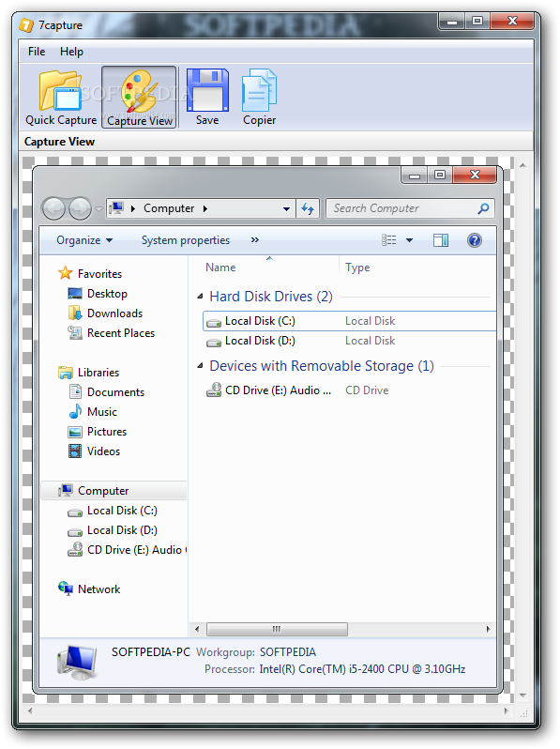
Task: Sort by the Type column header
Action: pyautogui.click(x=357, y=267)
